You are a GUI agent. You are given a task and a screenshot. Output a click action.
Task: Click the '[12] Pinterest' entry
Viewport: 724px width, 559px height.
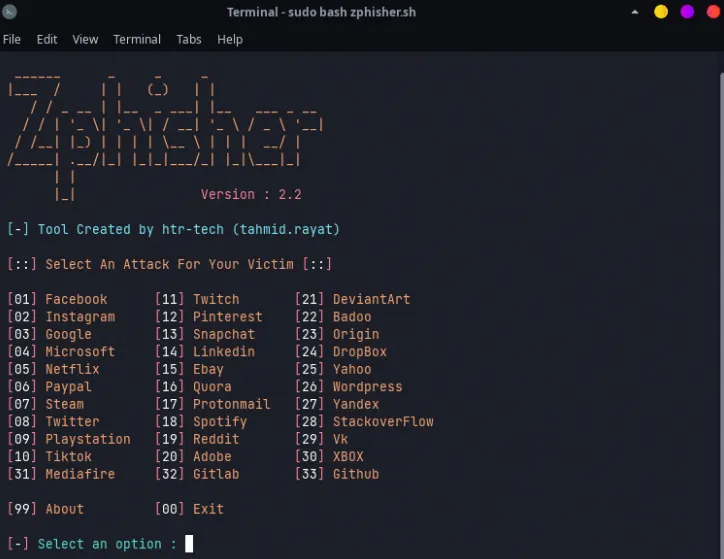pyautogui.click(x=209, y=317)
